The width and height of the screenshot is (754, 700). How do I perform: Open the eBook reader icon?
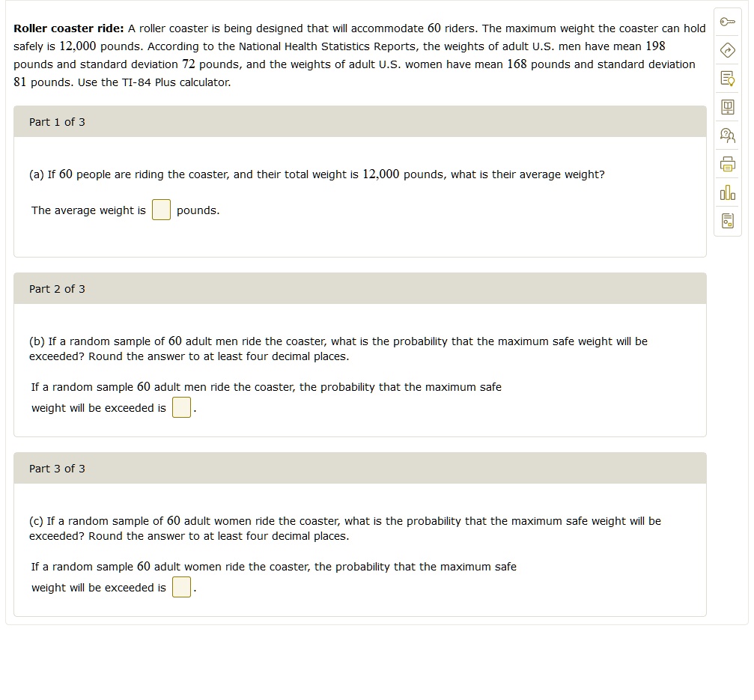[x=727, y=107]
